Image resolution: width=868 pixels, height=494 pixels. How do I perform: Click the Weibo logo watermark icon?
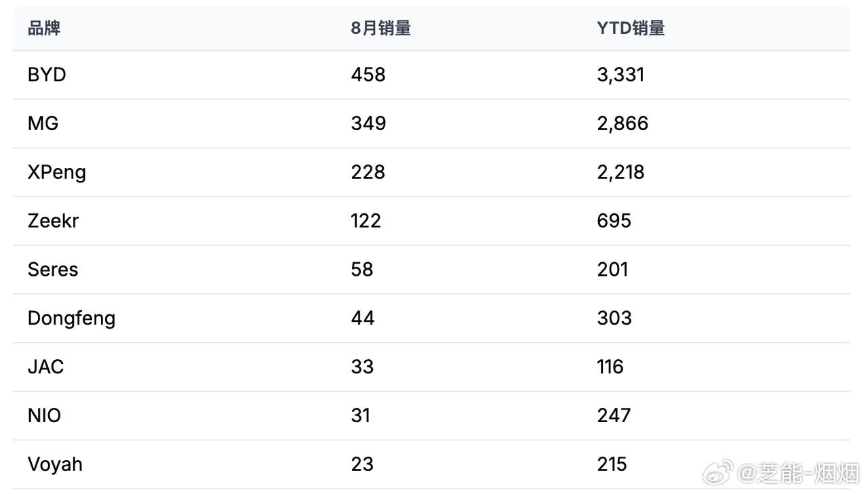coord(717,472)
